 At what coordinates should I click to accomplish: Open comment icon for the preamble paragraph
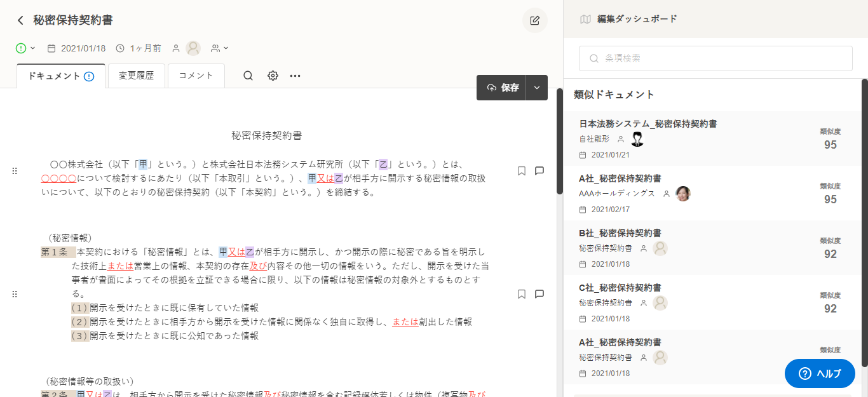[539, 171]
